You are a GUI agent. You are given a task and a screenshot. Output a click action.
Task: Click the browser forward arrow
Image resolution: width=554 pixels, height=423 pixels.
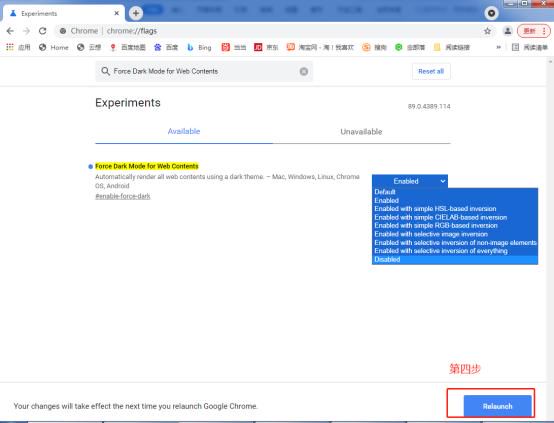pos(26,31)
